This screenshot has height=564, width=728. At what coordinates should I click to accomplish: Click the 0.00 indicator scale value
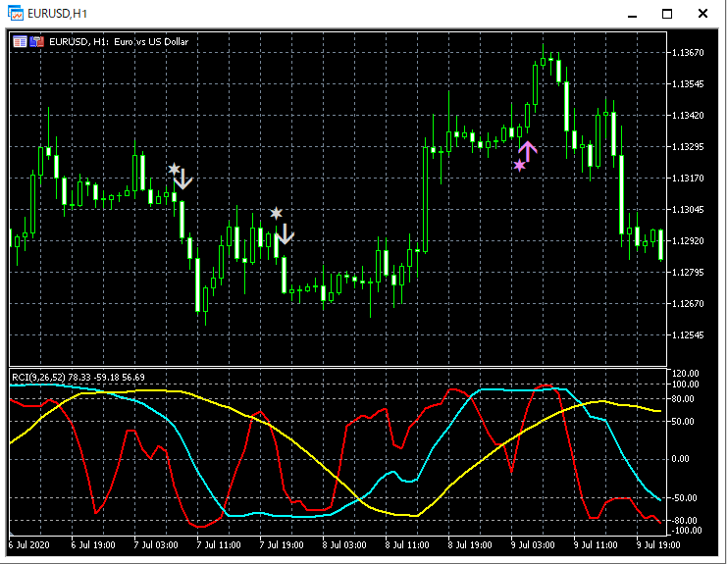pyautogui.click(x=681, y=459)
